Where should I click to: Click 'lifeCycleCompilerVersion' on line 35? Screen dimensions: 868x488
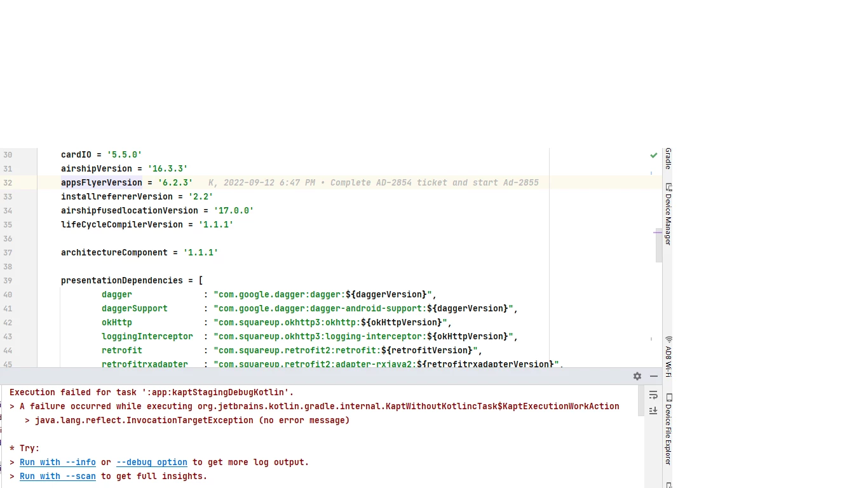pos(122,224)
